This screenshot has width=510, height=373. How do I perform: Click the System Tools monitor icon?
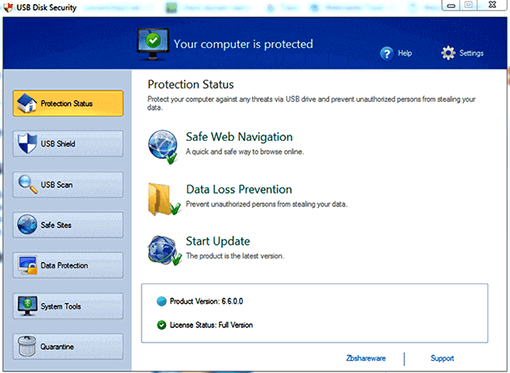28,306
